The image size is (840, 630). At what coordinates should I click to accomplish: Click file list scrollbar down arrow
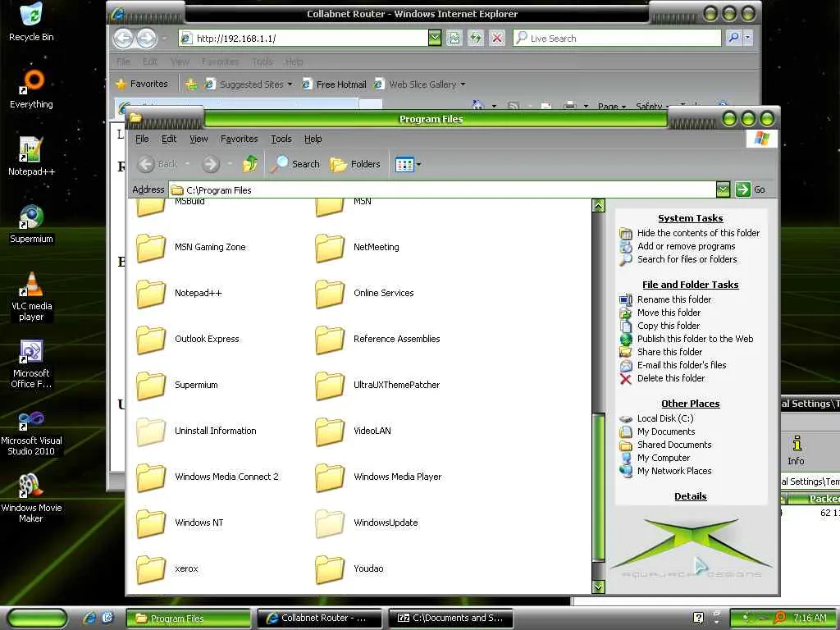(598, 587)
